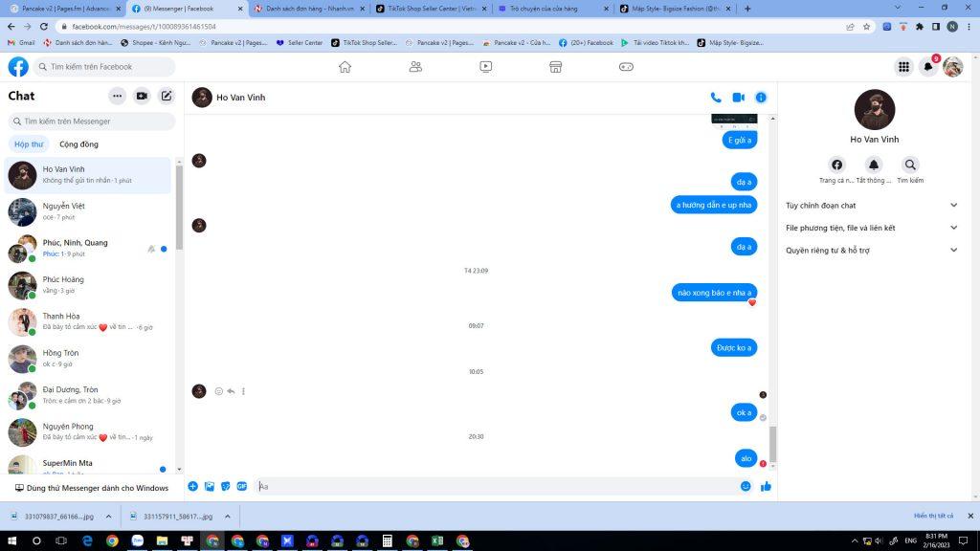Image resolution: width=980 pixels, height=551 pixels.
Task: Open Facebook notifications bell
Action: [927, 67]
